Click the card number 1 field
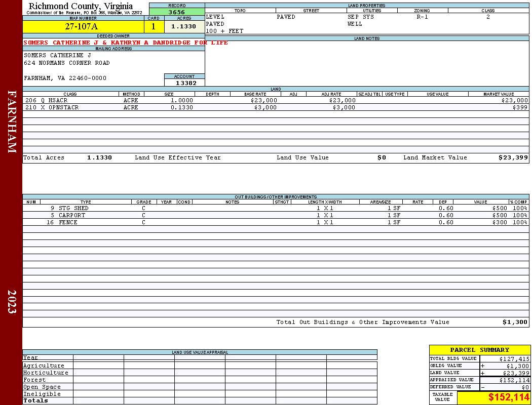This screenshot has height=405, width=532. pos(154,26)
